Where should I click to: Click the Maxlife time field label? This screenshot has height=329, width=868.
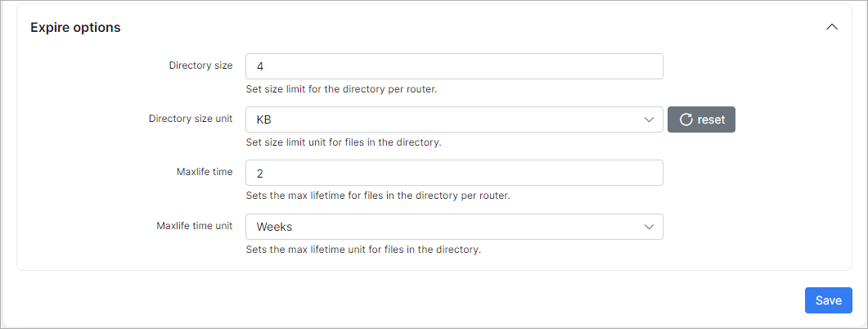click(x=205, y=172)
